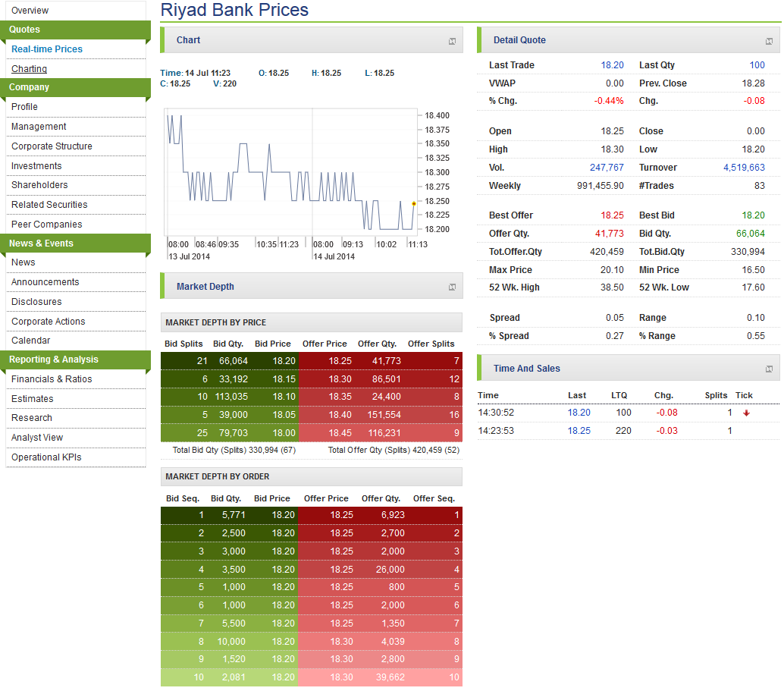Click the Detail Quote panel expand icon
Viewport: 784px width, 691px height.
point(769,41)
